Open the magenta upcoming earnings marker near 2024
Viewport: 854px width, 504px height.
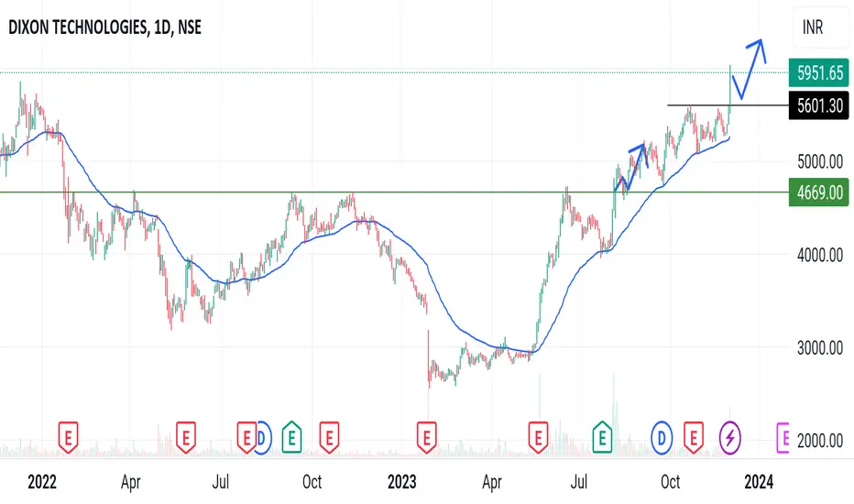(x=783, y=437)
